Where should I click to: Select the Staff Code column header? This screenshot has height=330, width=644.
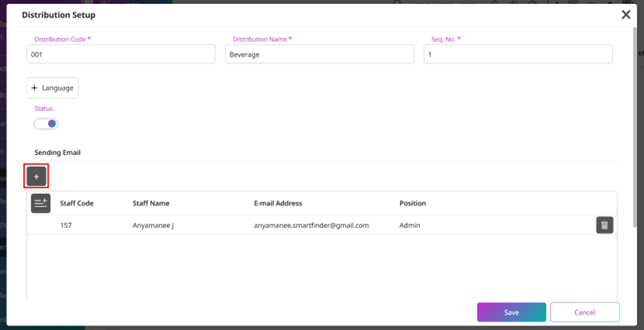point(76,203)
